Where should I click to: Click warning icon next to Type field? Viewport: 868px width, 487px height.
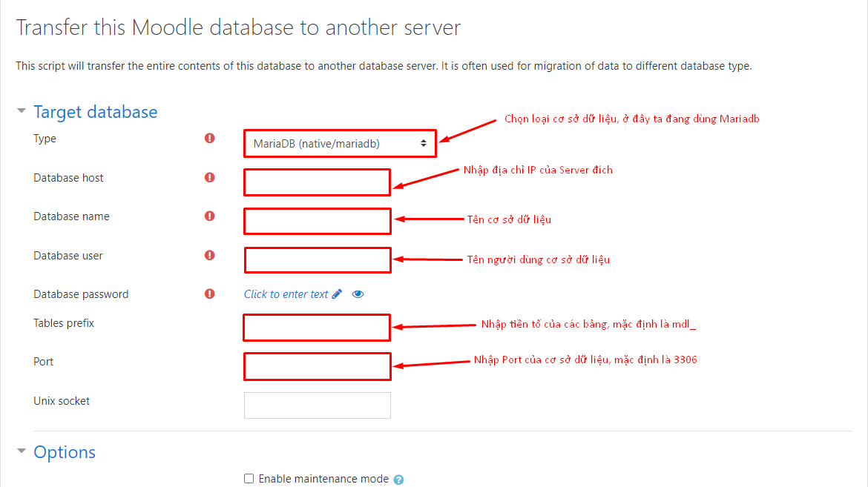coord(210,138)
